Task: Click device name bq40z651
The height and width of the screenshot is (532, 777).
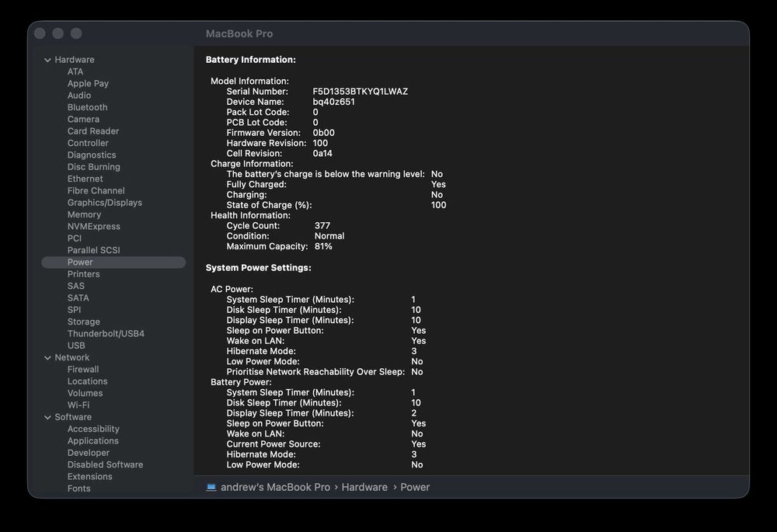Action: point(333,102)
